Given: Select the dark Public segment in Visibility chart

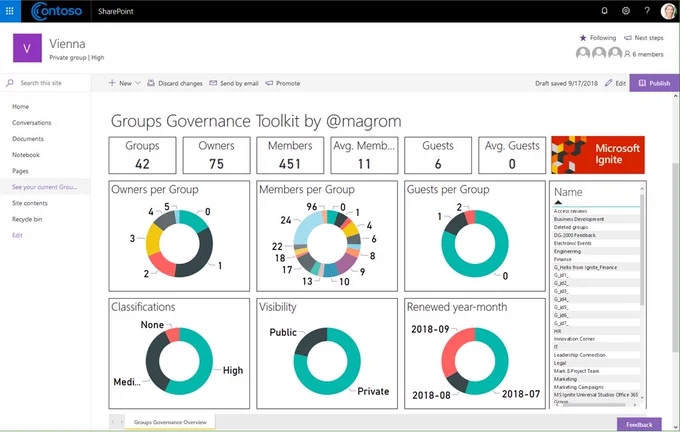Looking at the screenshot, I should point(309,340).
